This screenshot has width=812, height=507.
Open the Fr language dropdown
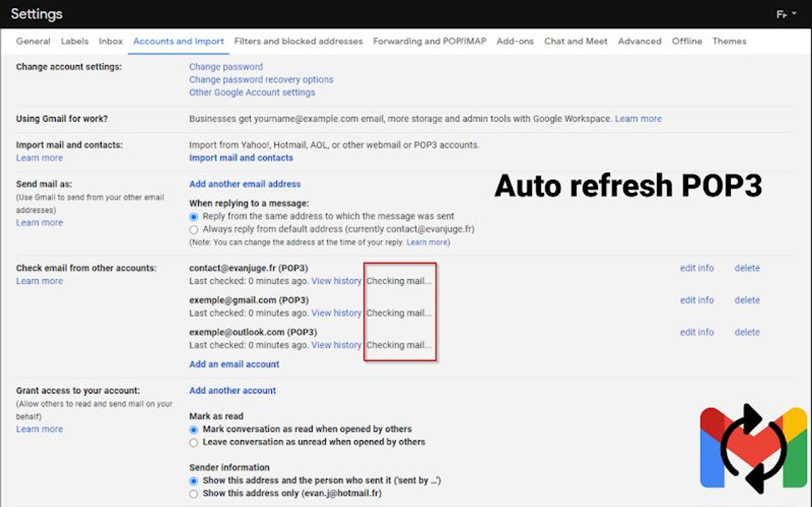(786, 14)
